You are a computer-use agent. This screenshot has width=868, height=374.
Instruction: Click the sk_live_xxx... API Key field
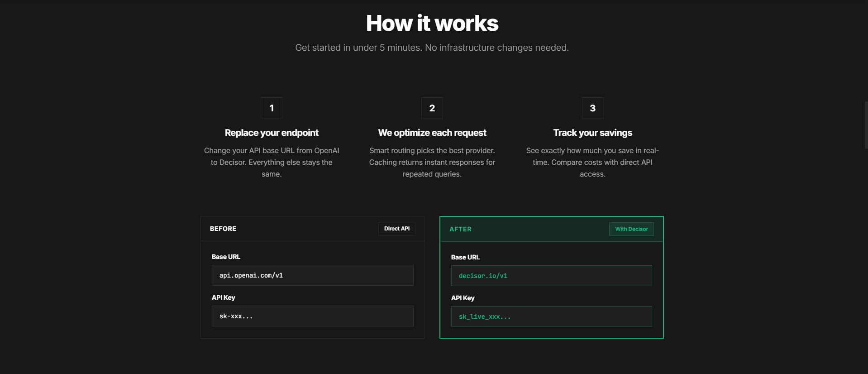pos(552,316)
